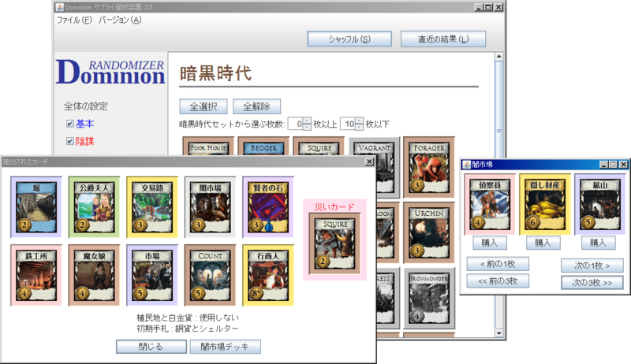Screen dimensions: 631x364
Task: Open the バージョン (A) menu
Action: click(120, 20)
